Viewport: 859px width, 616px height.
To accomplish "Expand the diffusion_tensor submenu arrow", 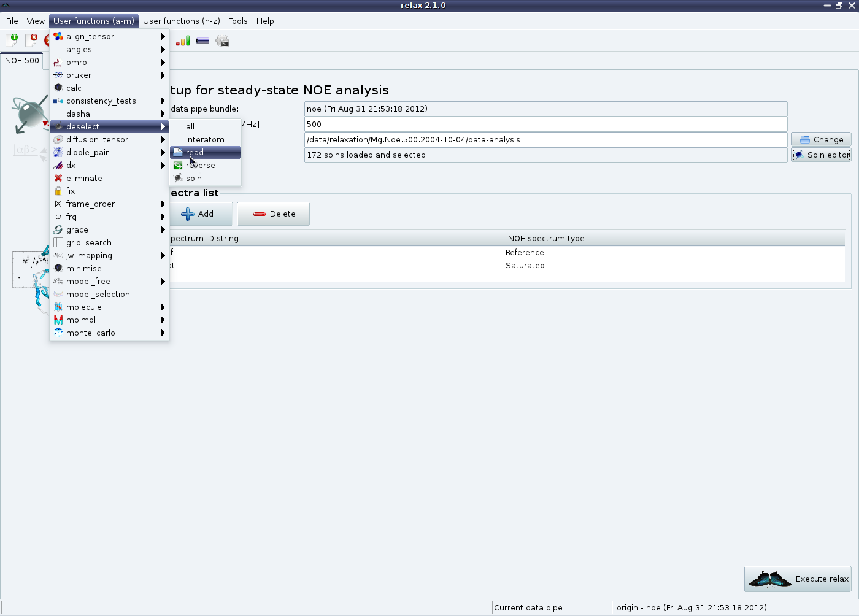I will tap(163, 140).
